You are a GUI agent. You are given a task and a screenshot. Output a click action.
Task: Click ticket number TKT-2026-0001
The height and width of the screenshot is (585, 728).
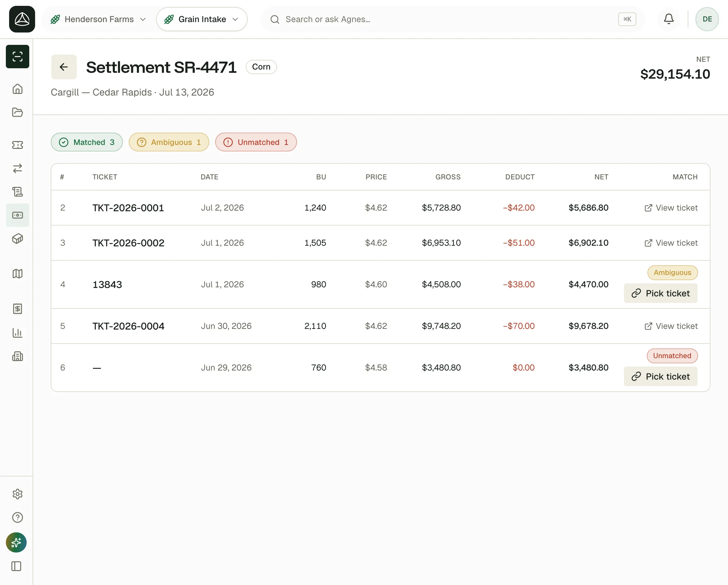(x=128, y=208)
